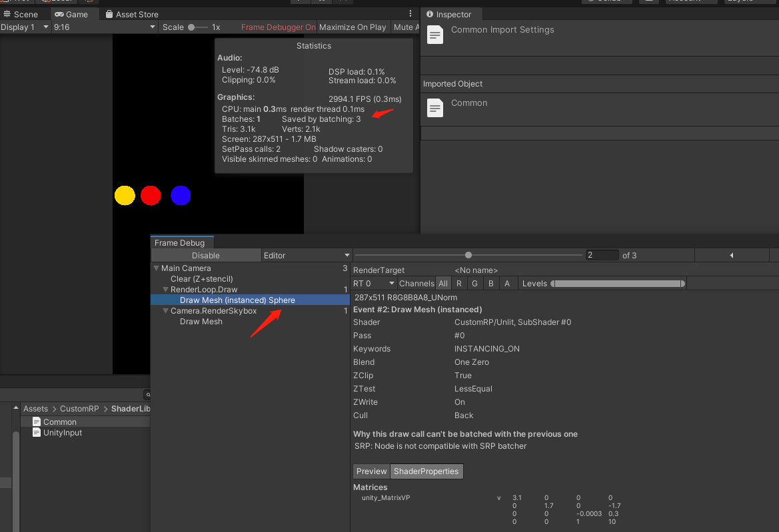The height and width of the screenshot is (532, 779).
Task: Click the Imported Object Common document icon
Action: coord(434,108)
